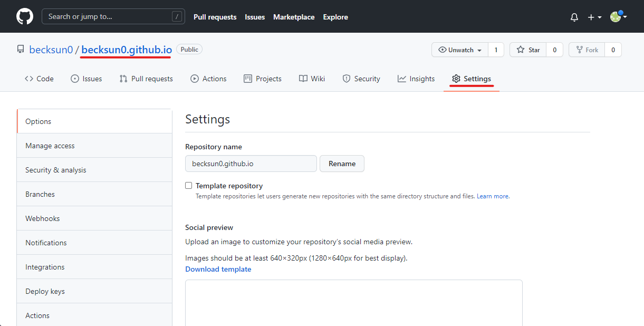Open Issues in top navigation bar
Screen dimensions: 644x326
(255, 17)
